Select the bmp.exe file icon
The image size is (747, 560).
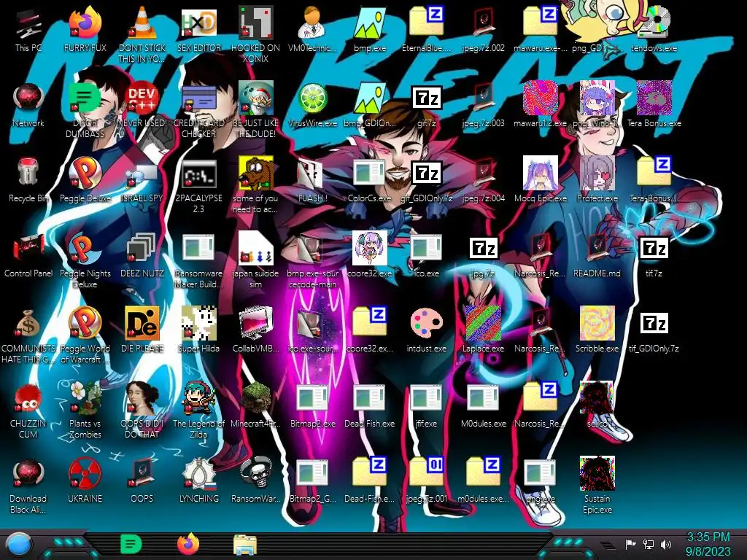pos(370,29)
